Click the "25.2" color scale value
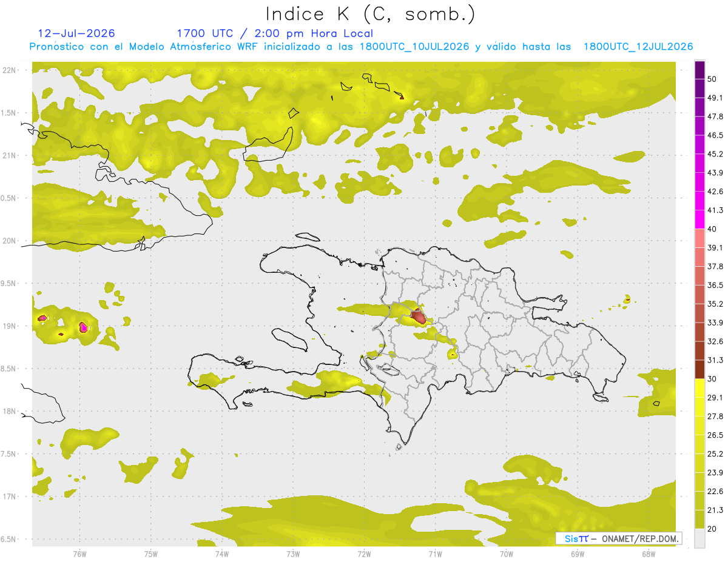This screenshot has height=562, width=728. click(x=715, y=454)
